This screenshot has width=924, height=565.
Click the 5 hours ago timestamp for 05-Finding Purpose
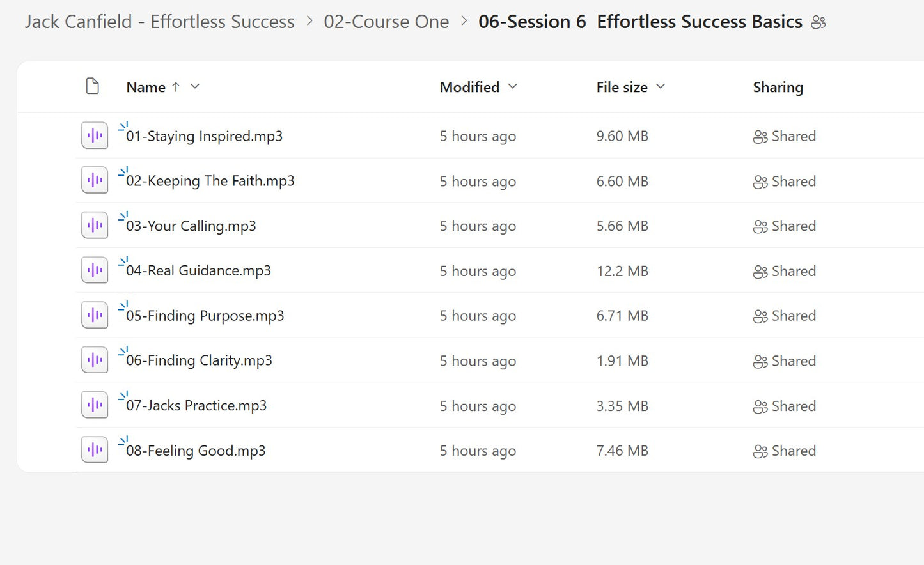478,315
